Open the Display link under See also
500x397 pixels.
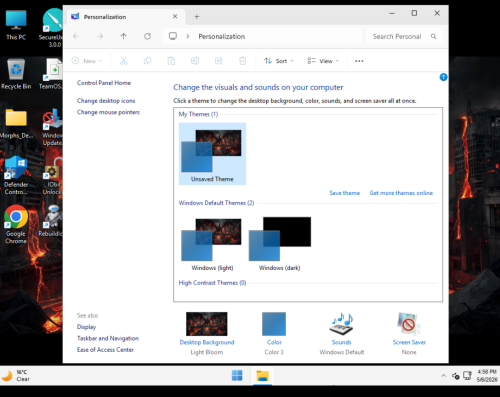(x=86, y=327)
